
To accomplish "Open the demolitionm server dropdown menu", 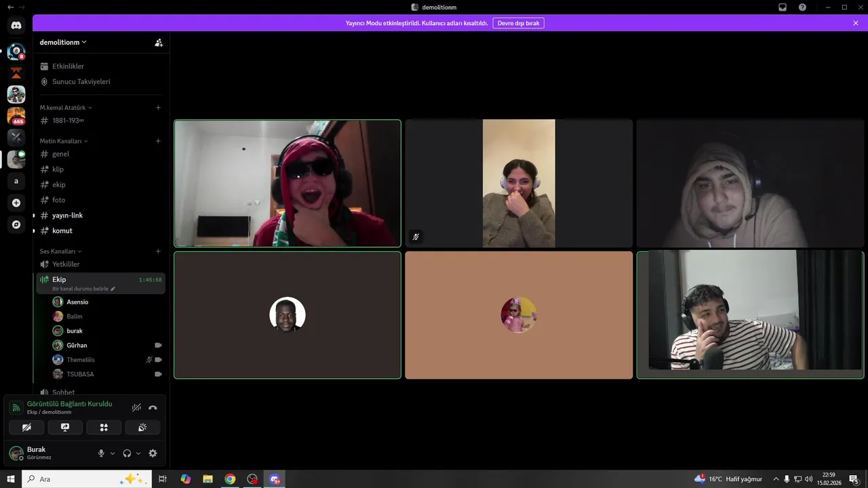I will pos(63,42).
